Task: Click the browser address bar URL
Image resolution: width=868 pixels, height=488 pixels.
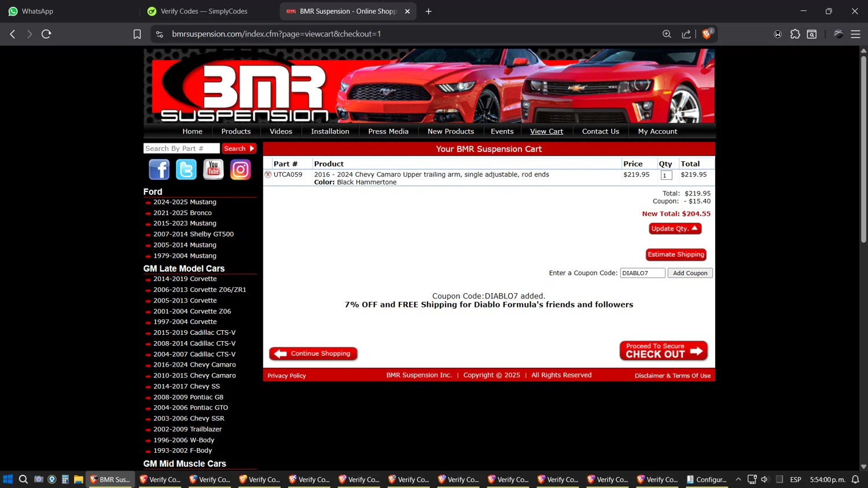Action: (277, 34)
